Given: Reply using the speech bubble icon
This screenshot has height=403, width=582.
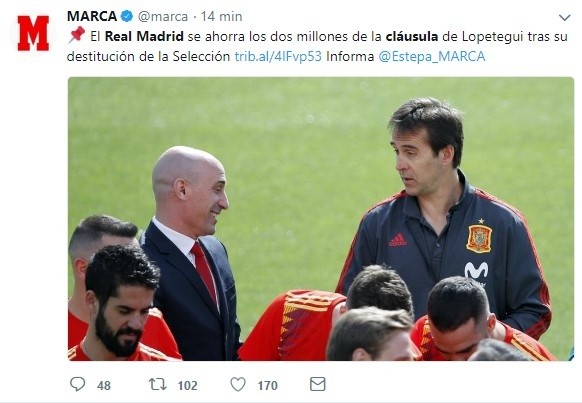Looking at the screenshot, I should click(x=78, y=384).
